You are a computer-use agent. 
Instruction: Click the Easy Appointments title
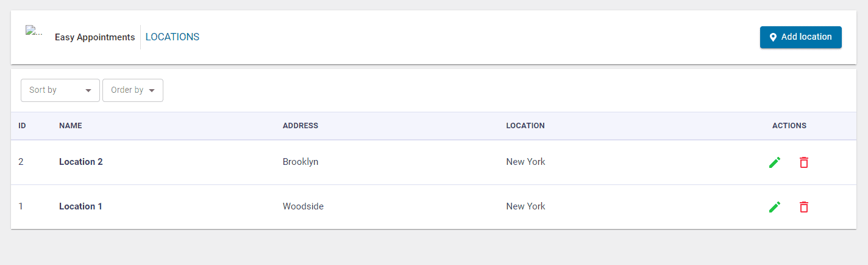coord(95,37)
